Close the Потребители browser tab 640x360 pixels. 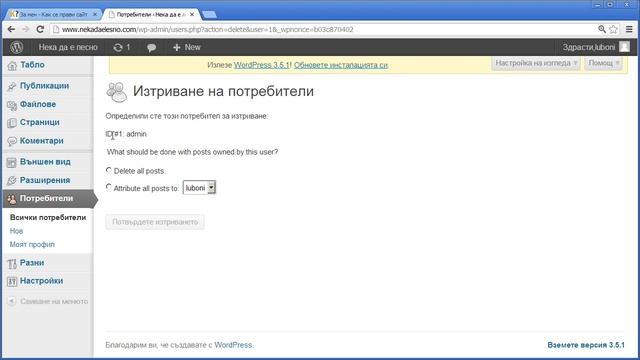[x=192, y=14]
